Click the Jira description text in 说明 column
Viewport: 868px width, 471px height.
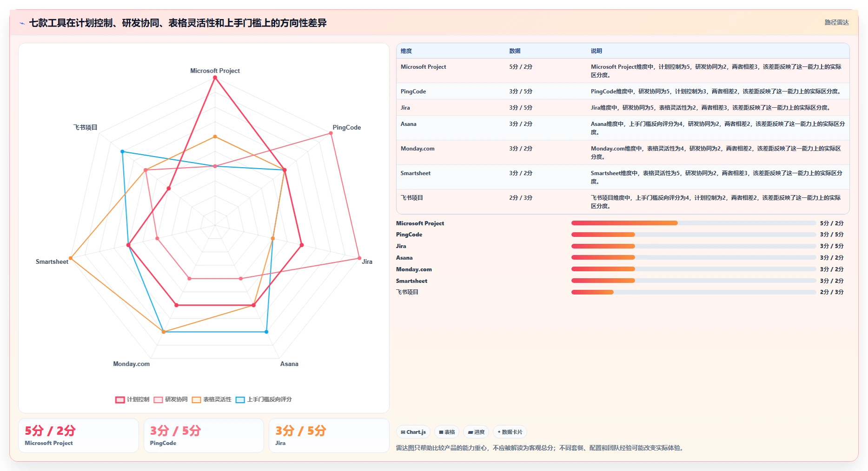click(710, 108)
